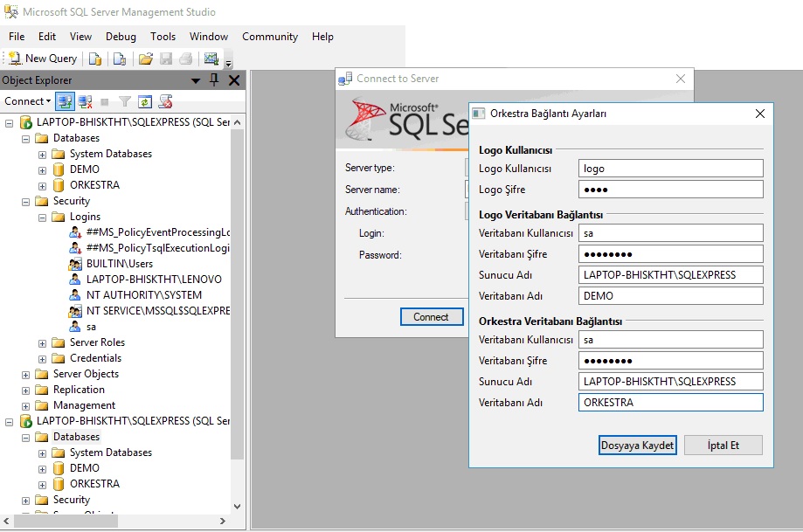Click the ##MS_PolicyTsqlExecutionLogin icon
Screen dimensions: 803x532
(x=75, y=248)
